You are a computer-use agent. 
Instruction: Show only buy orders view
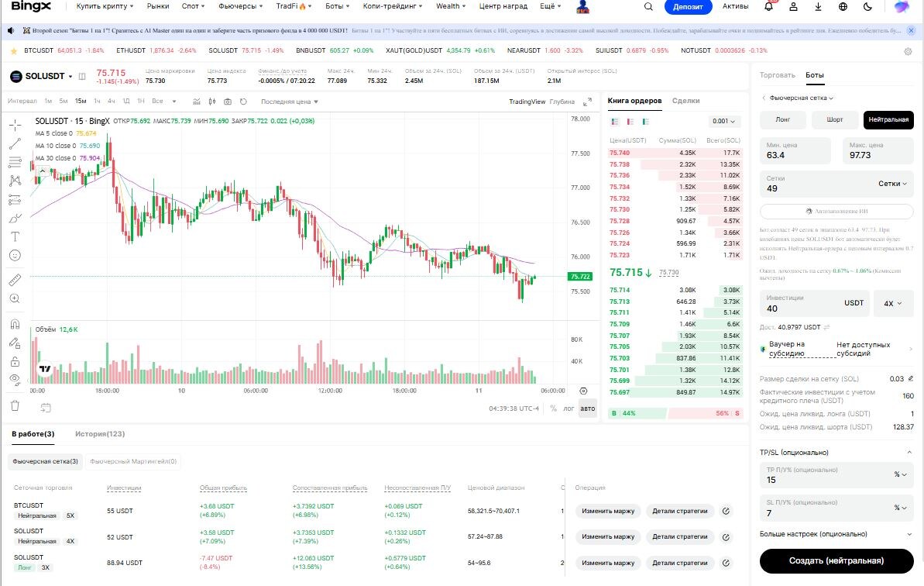tap(645, 122)
